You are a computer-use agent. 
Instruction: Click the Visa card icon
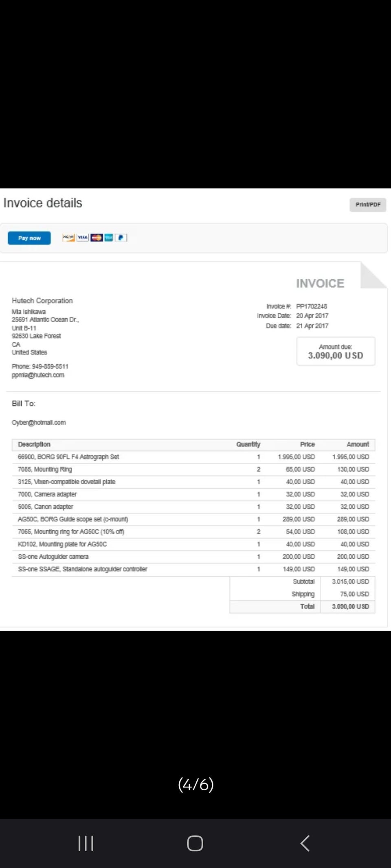[83, 238]
